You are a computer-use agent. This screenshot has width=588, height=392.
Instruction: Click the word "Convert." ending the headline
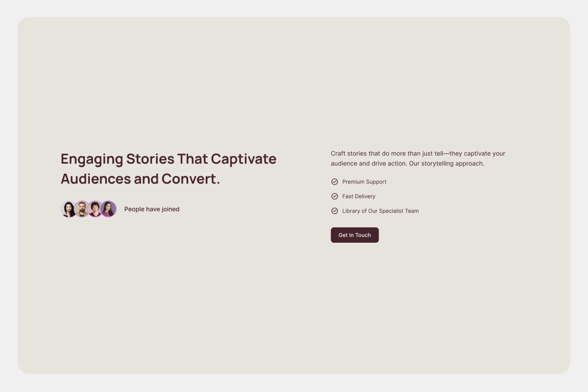pyautogui.click(x=190, y=179)
